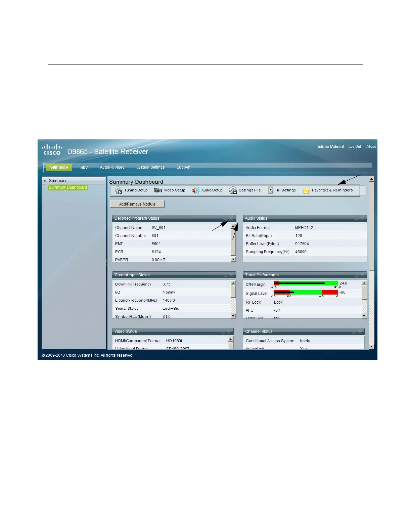This screenshot has width=411, height=532.
Task: Click the Summary Dashboard page heading
Action: click(136, 182)
